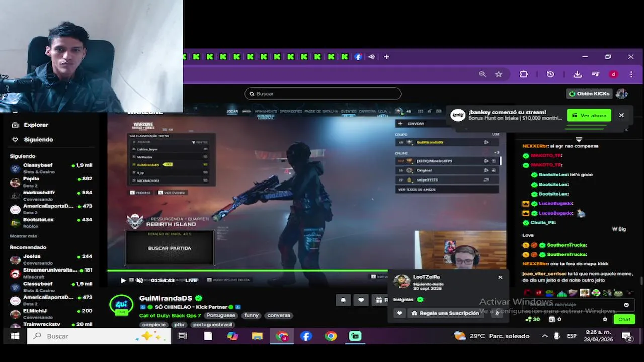
Task: Open Papita channel in sidebar
Action: (50, 182)
